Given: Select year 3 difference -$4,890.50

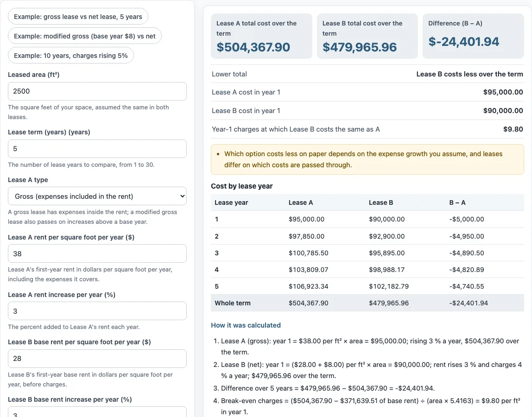Looking at the screenshot, I should point(467,253).
